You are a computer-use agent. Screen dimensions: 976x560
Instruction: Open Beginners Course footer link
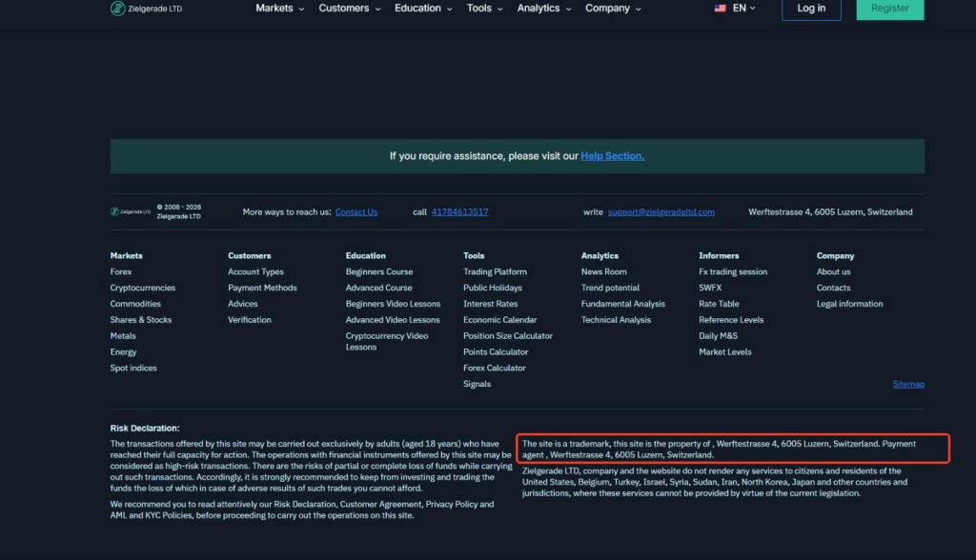(379, 272)
